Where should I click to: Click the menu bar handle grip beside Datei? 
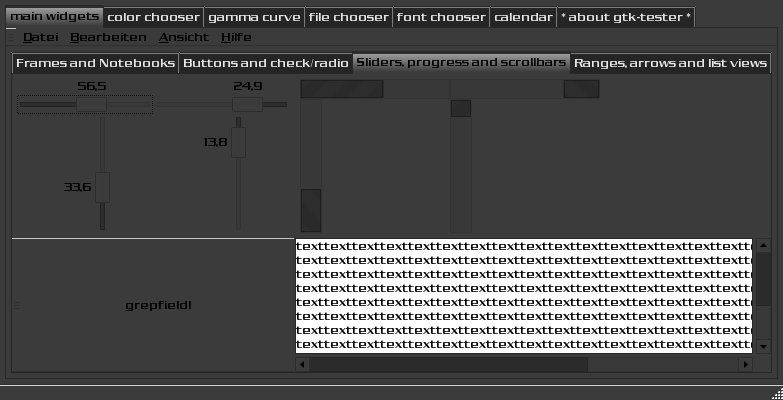(12, 37)
